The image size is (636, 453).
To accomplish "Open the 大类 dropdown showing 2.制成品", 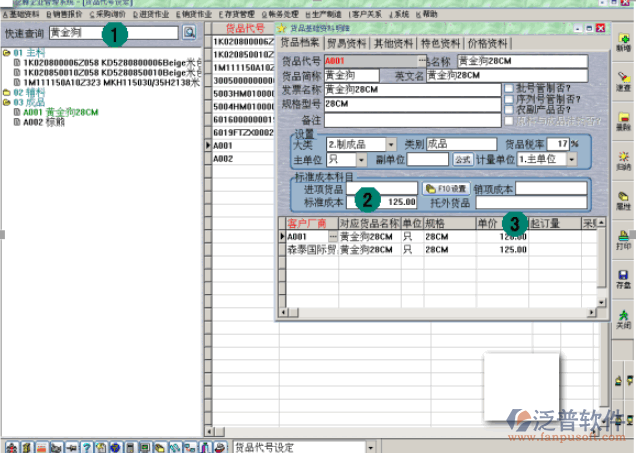I will (x=391, y=145).
